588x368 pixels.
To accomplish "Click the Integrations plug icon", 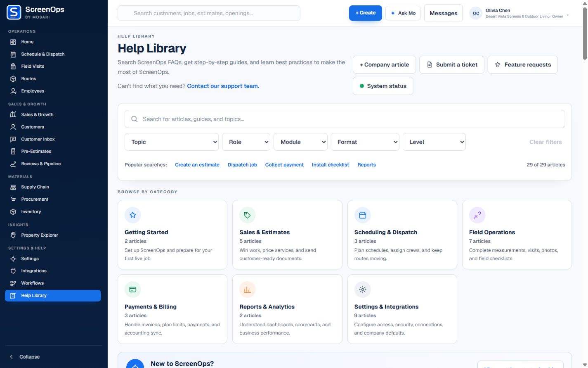I will click(x=13, y=271).
